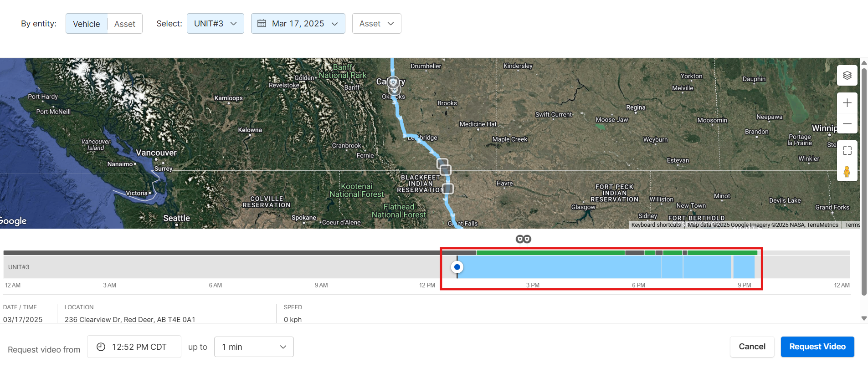Open the Asset filter dropdown

376,24
